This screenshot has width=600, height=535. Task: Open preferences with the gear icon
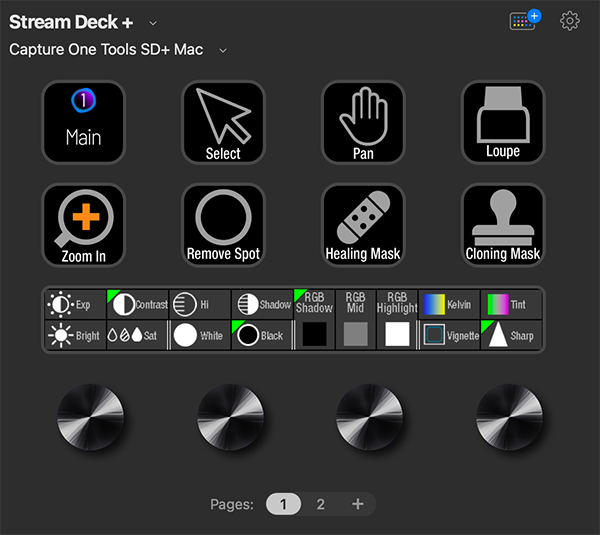coord(570,21)
